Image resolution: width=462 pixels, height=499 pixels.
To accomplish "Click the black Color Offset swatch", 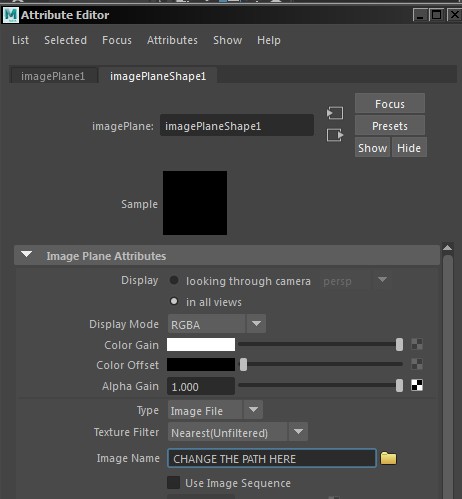I will click(201, 365).
